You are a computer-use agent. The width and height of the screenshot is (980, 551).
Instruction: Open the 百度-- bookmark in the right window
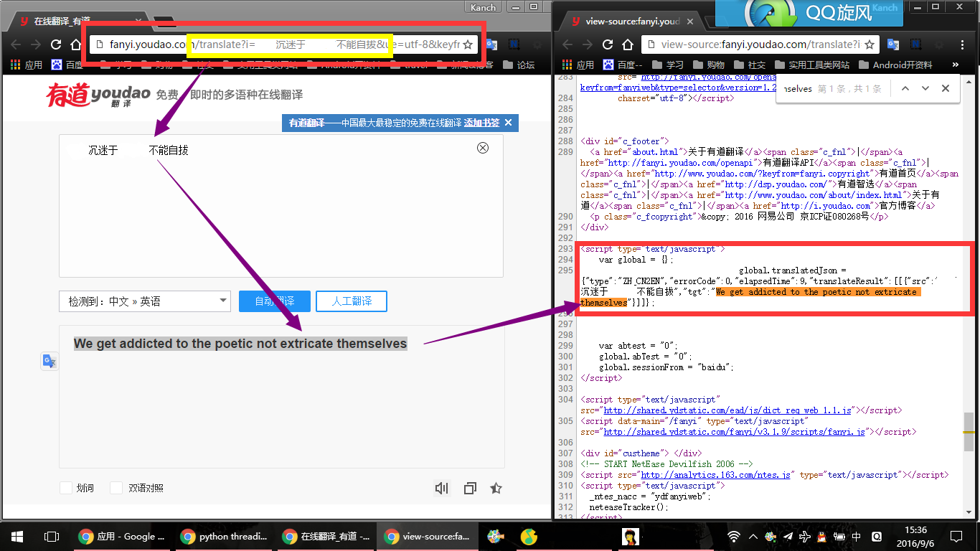(x=623, y=65)
